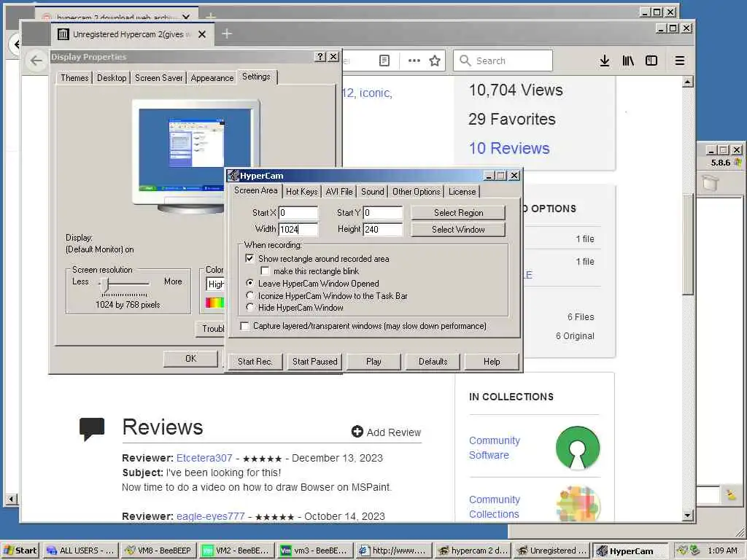Enable make this rectangle blink
Viewport: 747px width, 560px height.
click(265, 271)
